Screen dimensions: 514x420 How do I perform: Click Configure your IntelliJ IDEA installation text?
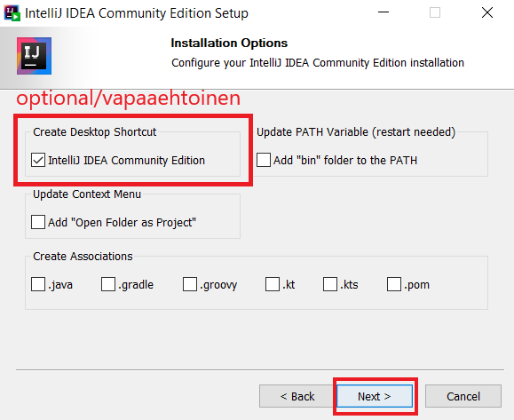[318, 63]
